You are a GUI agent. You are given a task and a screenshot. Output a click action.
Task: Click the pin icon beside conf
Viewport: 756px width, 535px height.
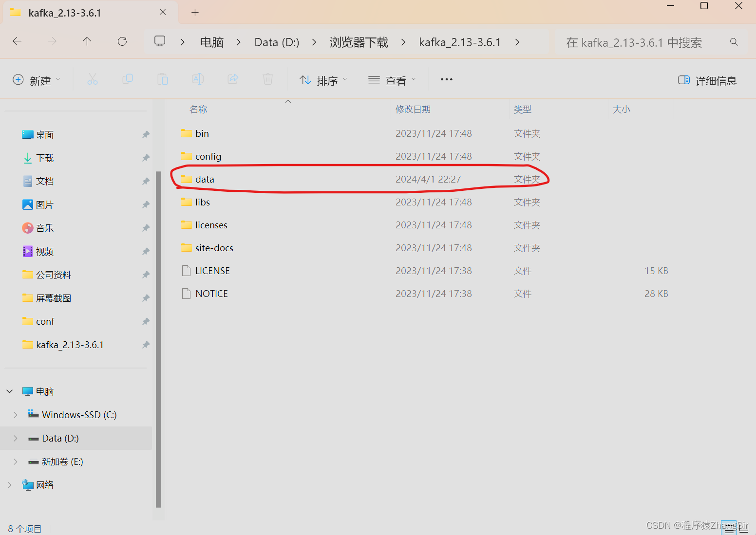pos(146,321)
